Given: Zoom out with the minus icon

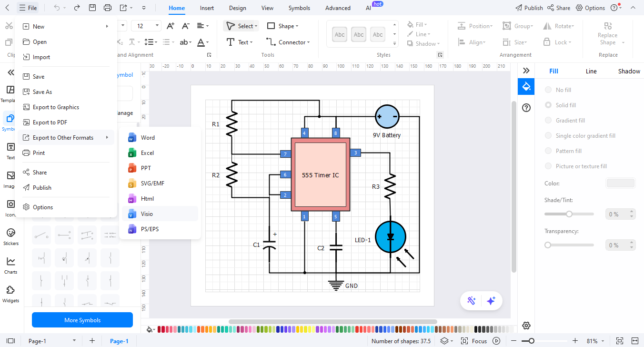Looking at the screenshot, I should (513, 341).
